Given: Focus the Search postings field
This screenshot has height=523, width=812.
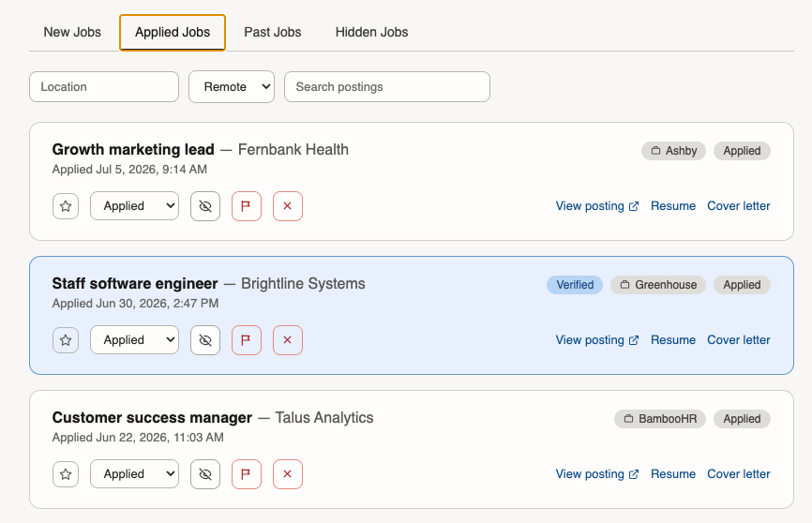Looking at the screenshot, I should tap(387, 87).
